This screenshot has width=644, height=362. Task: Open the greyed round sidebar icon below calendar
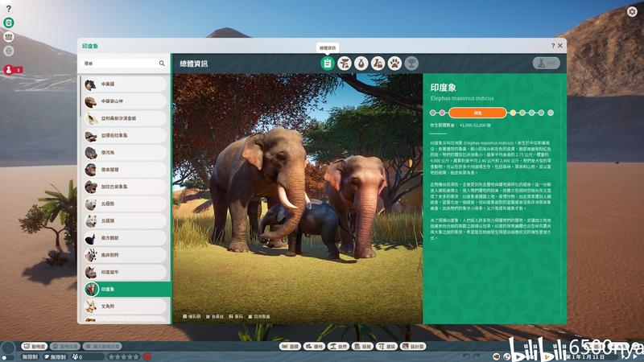pyautogui.click(x=9, y=51)
